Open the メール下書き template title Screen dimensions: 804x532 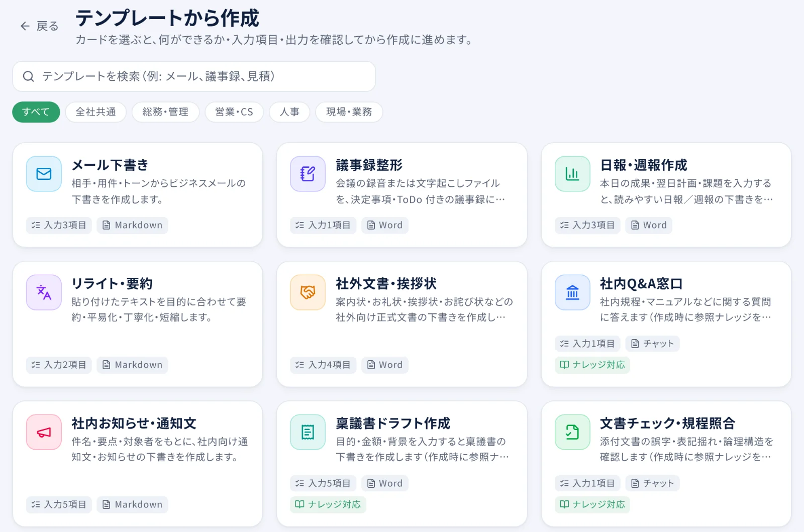(110, 165)
